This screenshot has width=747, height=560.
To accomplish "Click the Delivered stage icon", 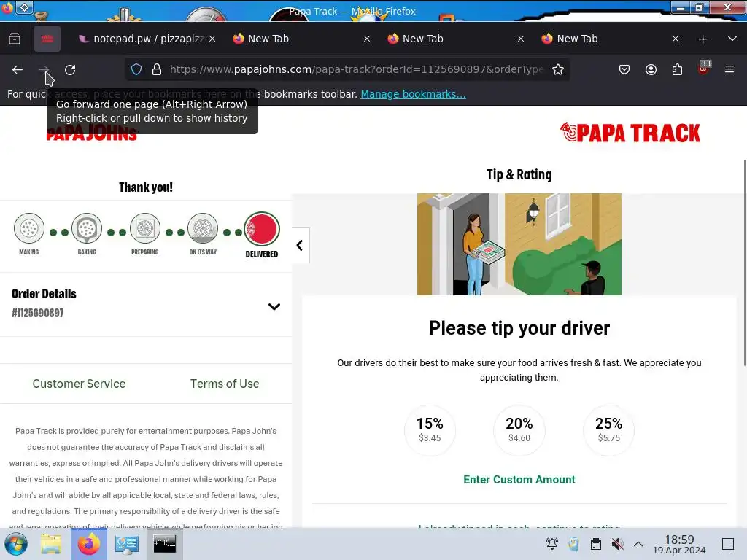I will tap(262, 229).
